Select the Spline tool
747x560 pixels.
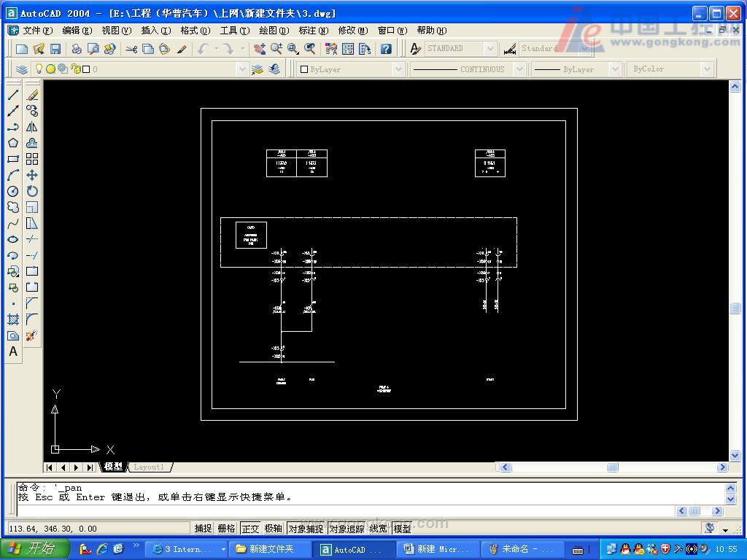click(x=13, y=223)
